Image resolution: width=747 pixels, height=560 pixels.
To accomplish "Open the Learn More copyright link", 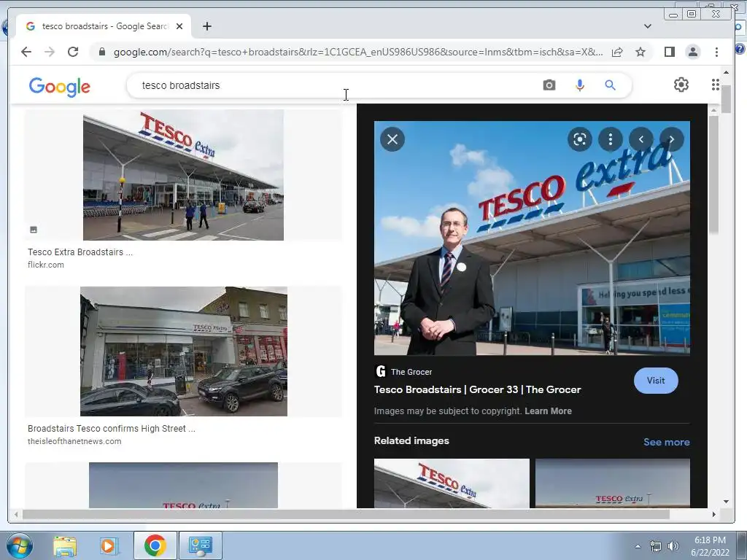I will pos(548,411).
